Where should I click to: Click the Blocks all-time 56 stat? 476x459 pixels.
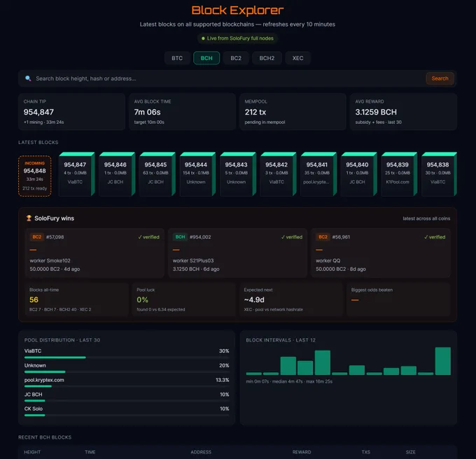(x=77, y=299)
